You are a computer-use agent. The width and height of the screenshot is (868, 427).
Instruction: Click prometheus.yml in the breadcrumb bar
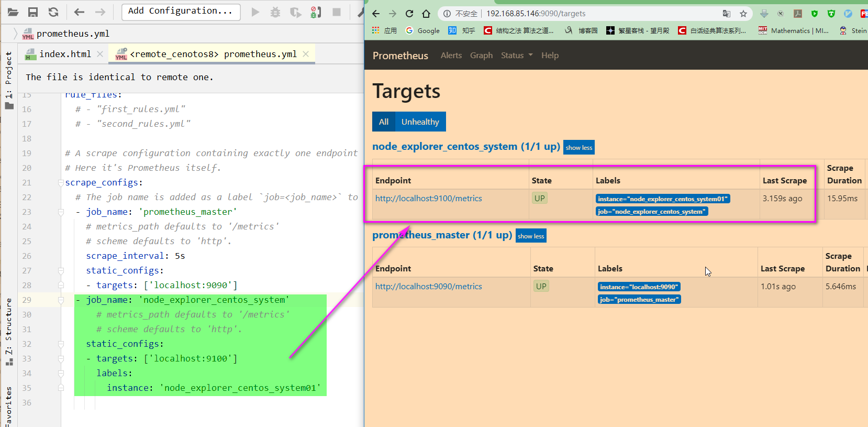coord(66,34)
